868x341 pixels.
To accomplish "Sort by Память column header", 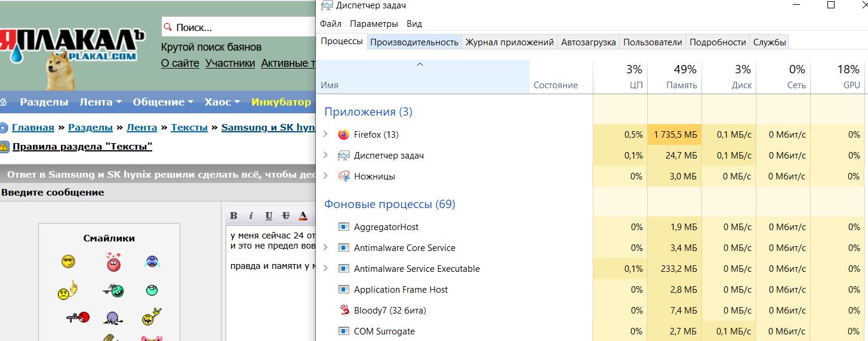I will point(675,76).
